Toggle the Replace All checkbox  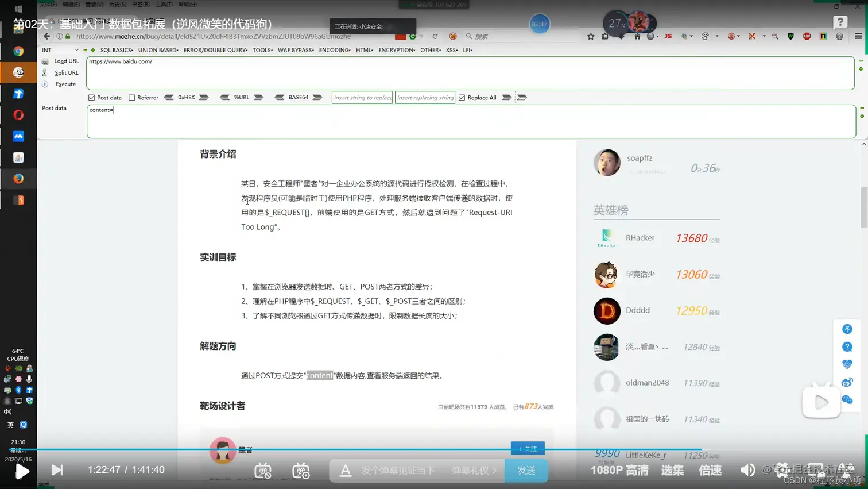point(462,98)
